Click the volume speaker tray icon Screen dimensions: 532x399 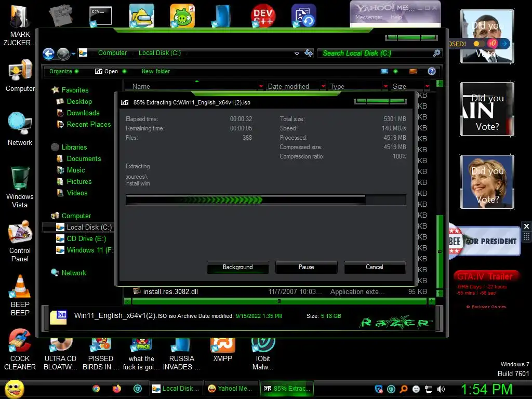point(441,389)
